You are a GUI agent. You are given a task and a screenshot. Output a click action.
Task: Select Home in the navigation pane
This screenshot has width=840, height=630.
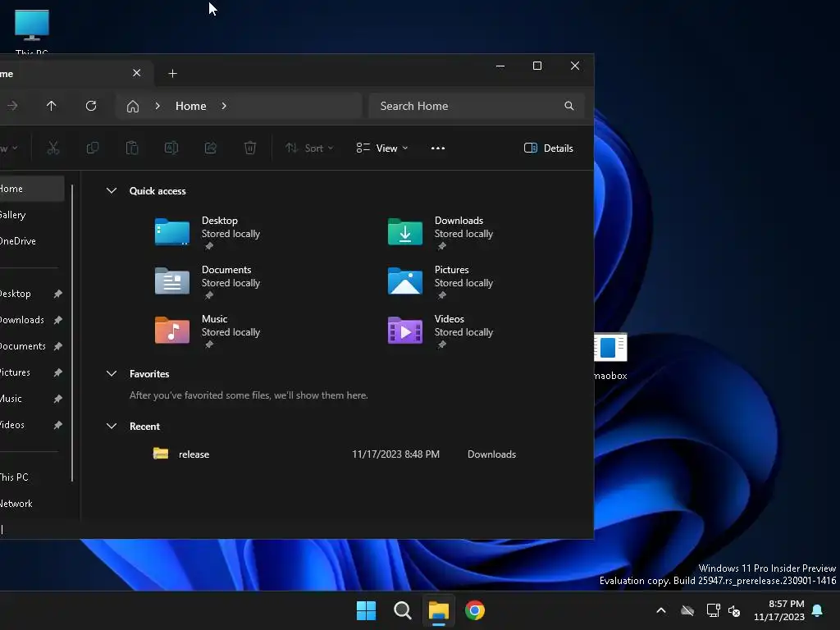[x=31, y=189]
